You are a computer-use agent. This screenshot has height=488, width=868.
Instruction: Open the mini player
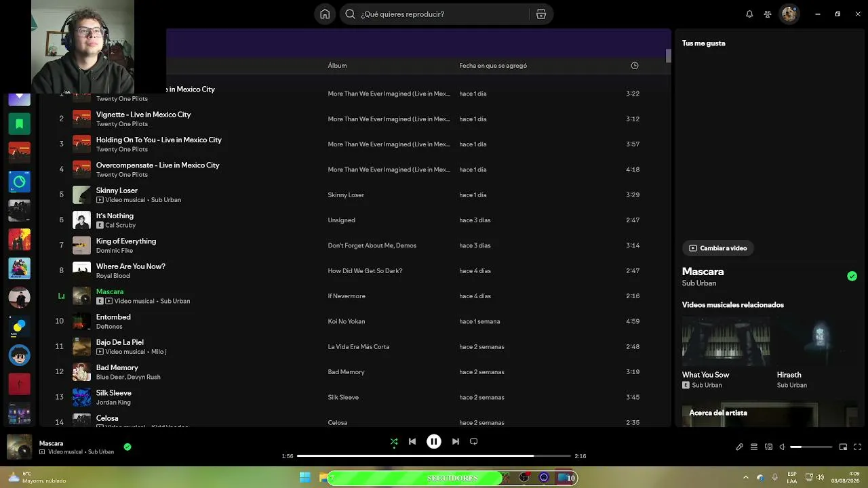pos(843,447)
